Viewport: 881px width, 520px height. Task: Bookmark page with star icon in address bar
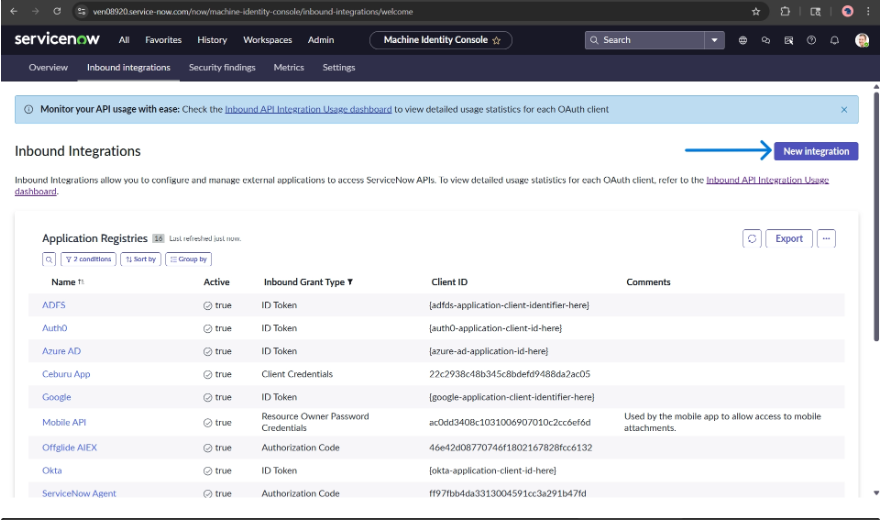(756, 11)
